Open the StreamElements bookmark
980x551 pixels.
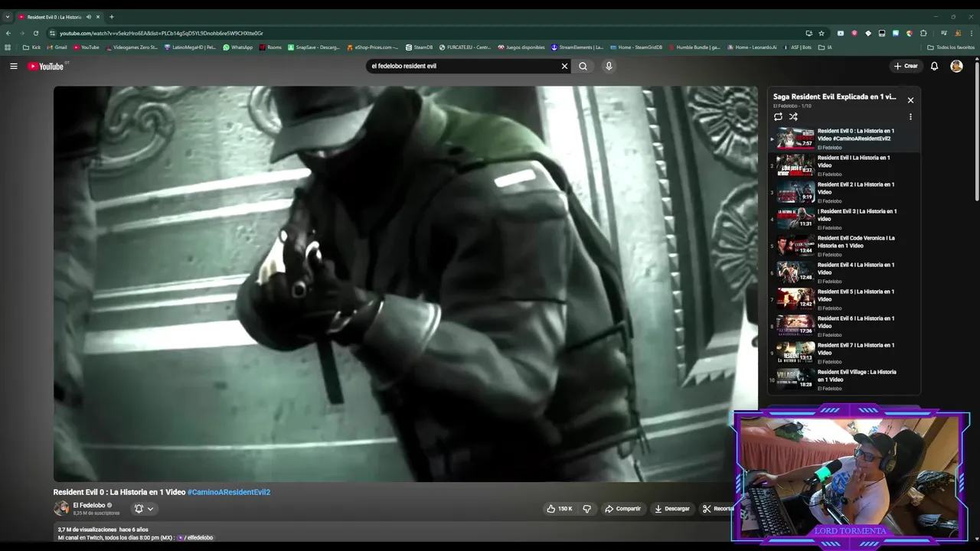[577, 47]
